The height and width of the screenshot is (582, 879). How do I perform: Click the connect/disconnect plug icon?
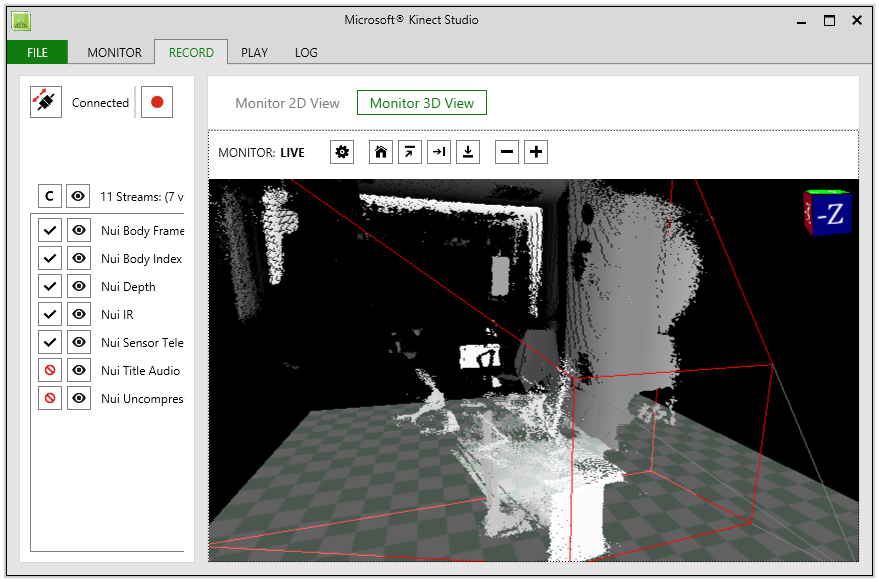(45, 102)
